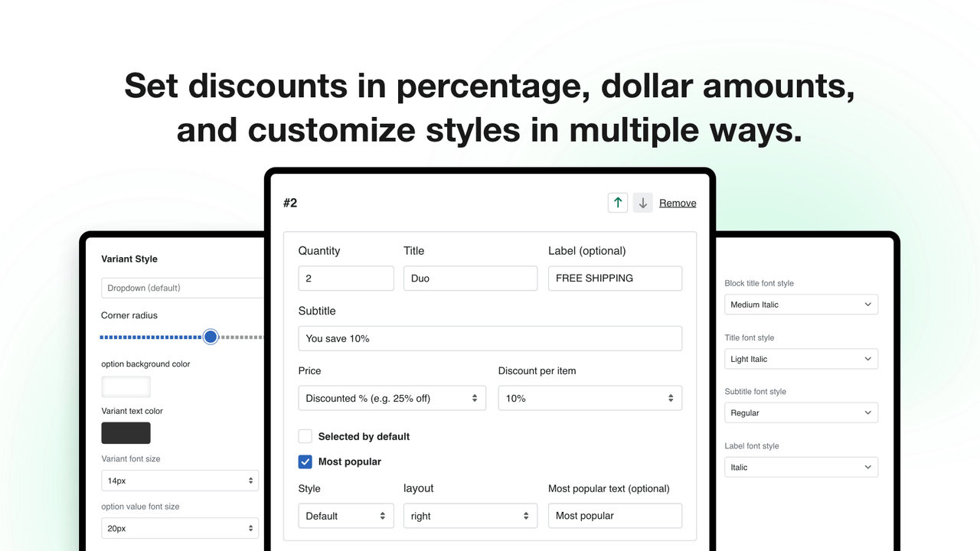Uncheck the Most popular checkbox

(305, 461)
